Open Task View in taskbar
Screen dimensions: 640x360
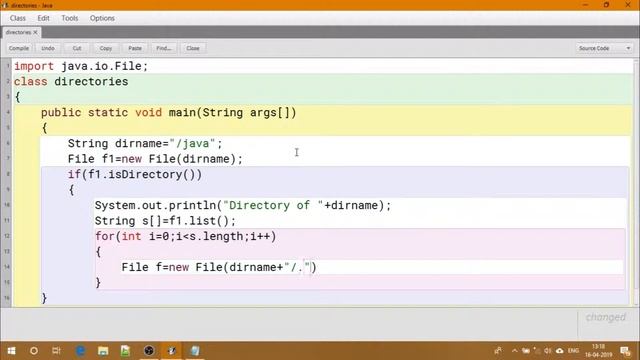pyautogui.click(x=56, y=351)
